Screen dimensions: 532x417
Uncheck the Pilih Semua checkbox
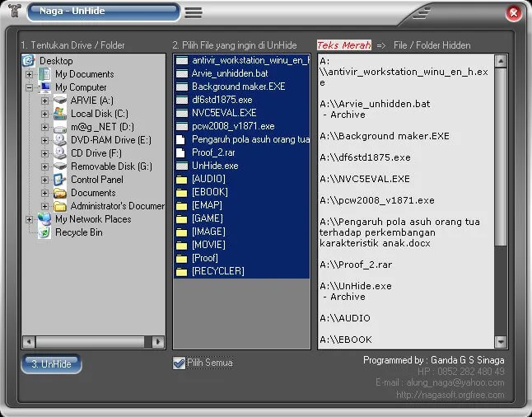coord(179,363)
